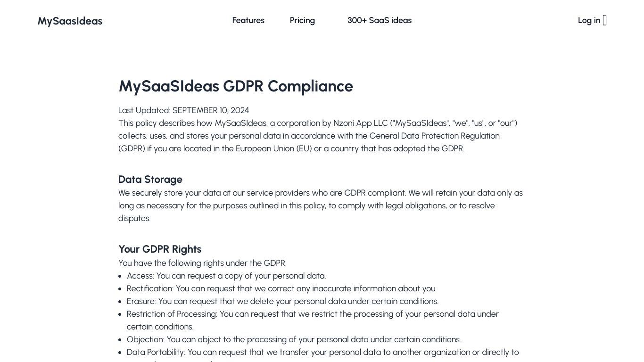This screenshot has height=362, width=644.
Task: Click the policy intro paragraph mentioning Nzoni App LLC
Action: point(318,136)
